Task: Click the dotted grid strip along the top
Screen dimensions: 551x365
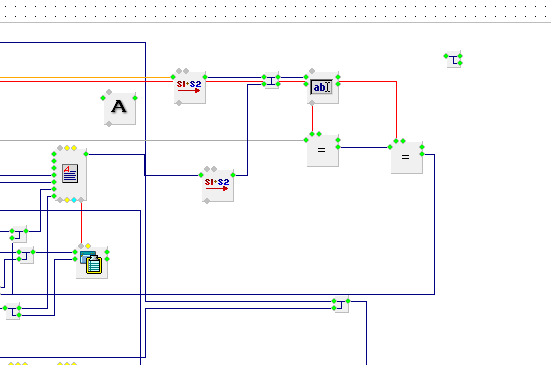Action: (x=276, y=11)
